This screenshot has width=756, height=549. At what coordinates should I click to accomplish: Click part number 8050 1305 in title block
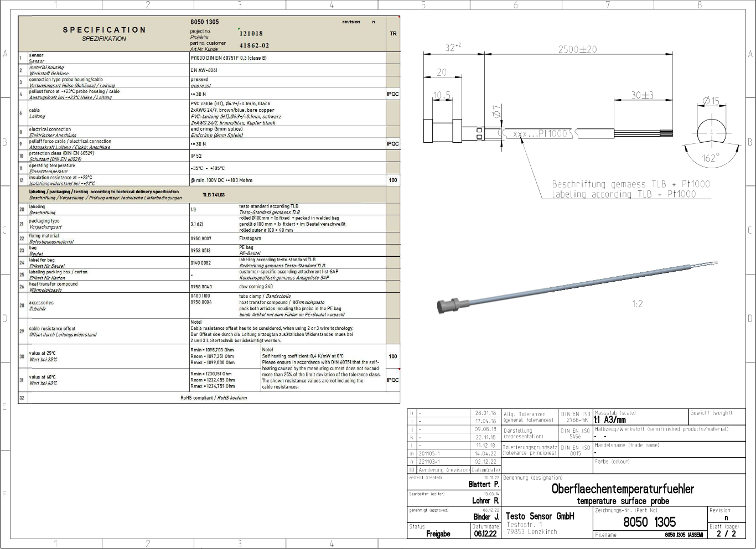point(649,522)
